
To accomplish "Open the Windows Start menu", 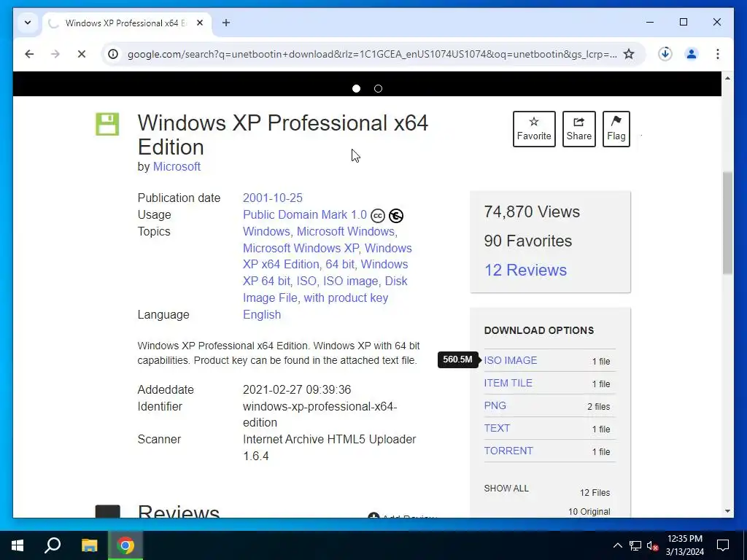I will pos(18,545).
